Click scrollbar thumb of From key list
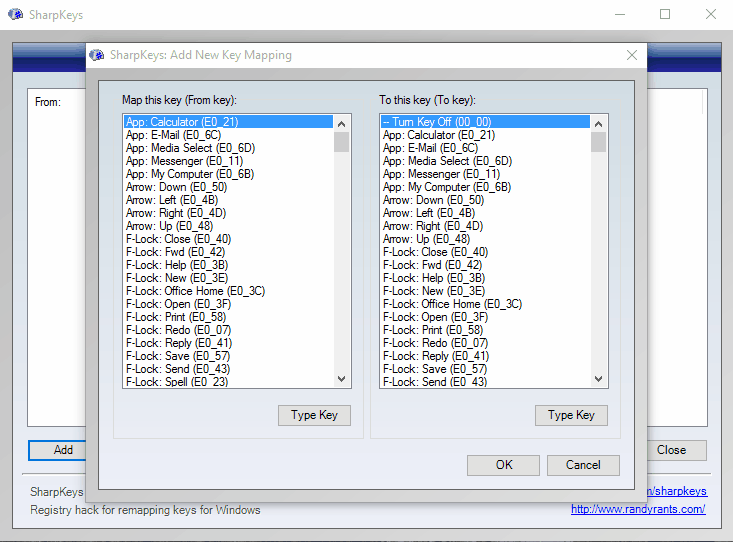The width and height of the screenshot is (733, 542). (342, 142)
